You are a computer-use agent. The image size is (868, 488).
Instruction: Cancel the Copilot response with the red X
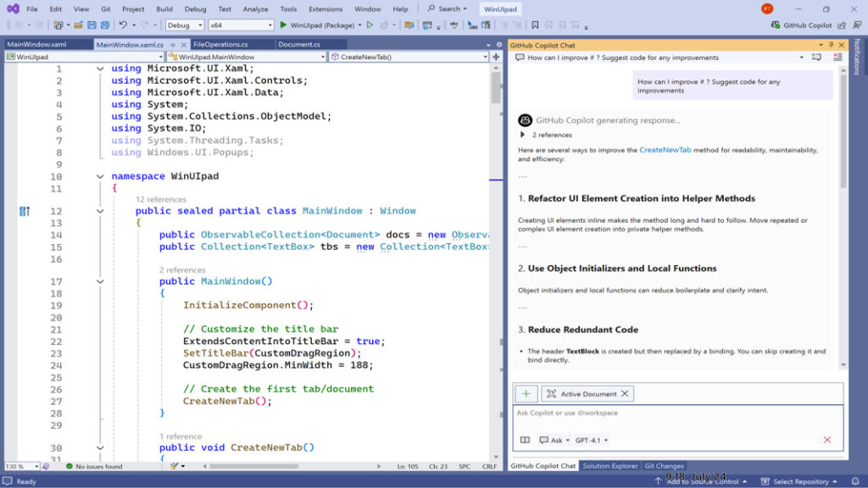point(828,440)
